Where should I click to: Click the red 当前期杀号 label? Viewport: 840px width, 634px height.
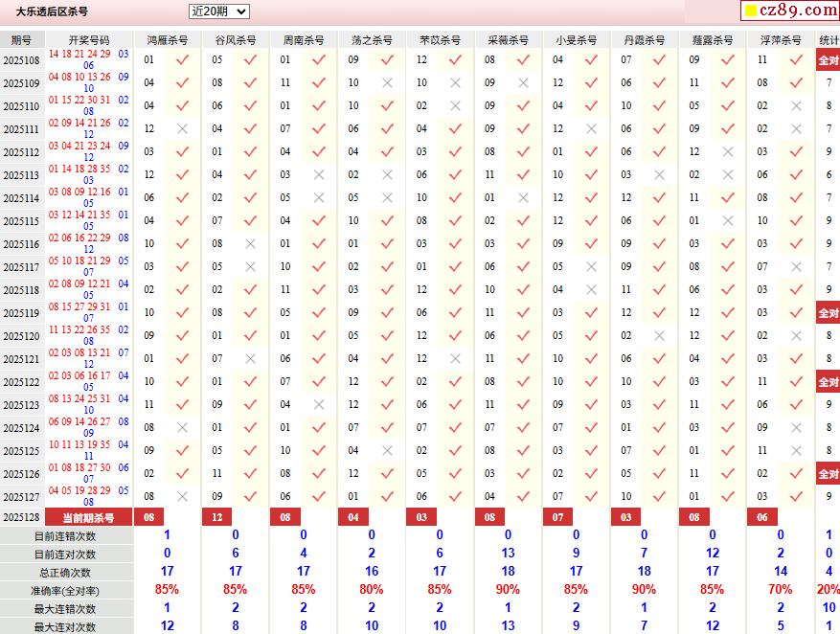pos(89,517)
